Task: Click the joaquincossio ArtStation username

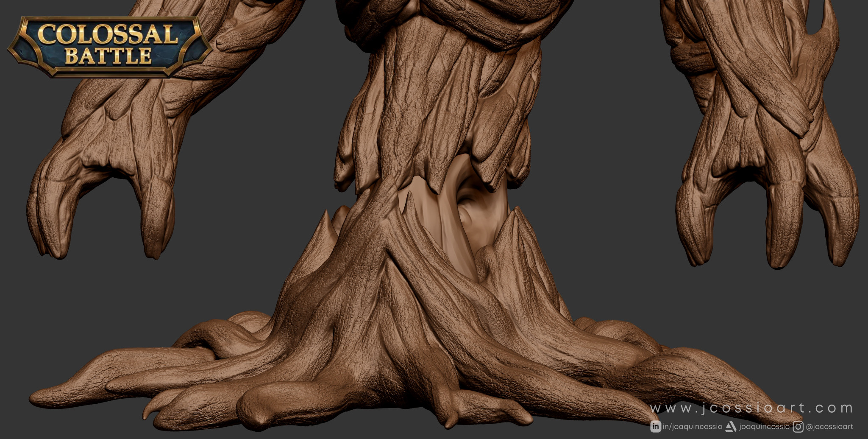Action: click(764, 427)
